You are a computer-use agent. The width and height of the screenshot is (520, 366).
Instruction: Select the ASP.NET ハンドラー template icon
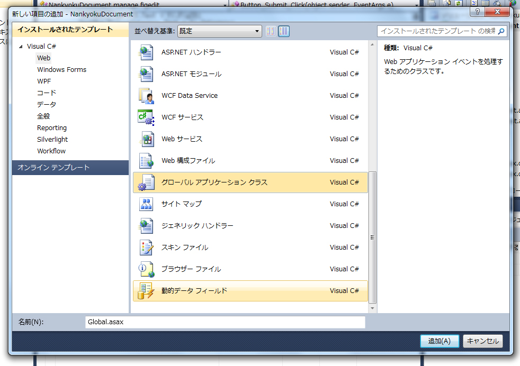[146, 52]
